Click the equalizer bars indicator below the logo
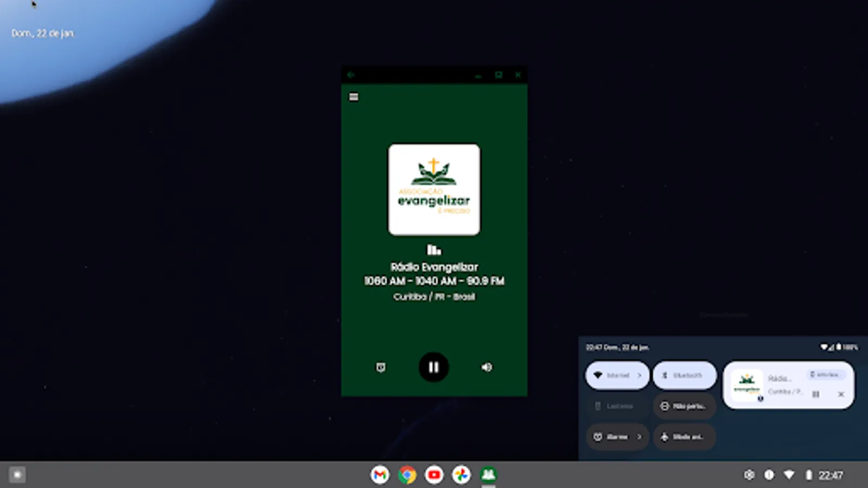 point(434,249)
